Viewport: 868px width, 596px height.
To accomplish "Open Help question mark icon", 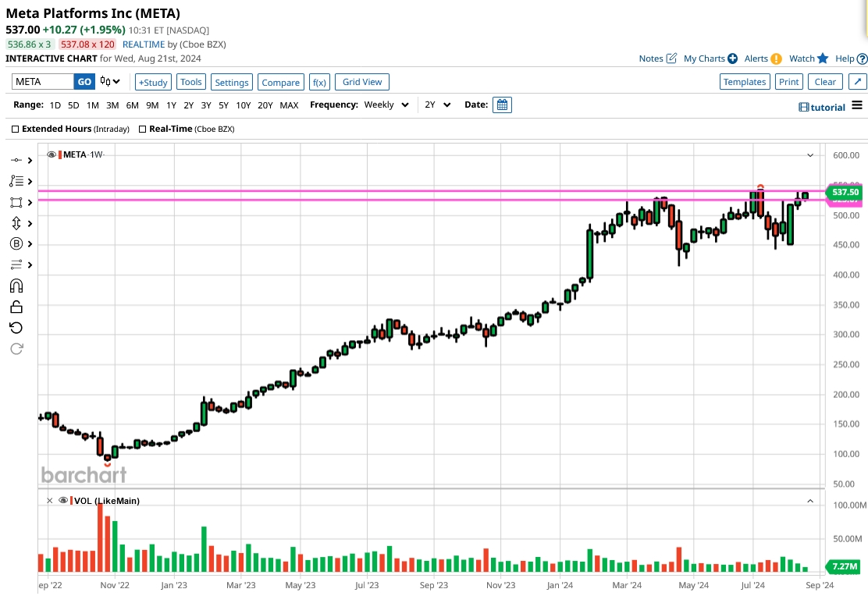I will pos(862,59).
